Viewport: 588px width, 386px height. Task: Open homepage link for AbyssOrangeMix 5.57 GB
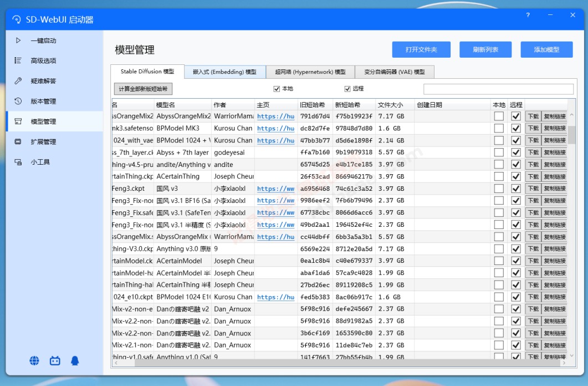pos(275,237)
